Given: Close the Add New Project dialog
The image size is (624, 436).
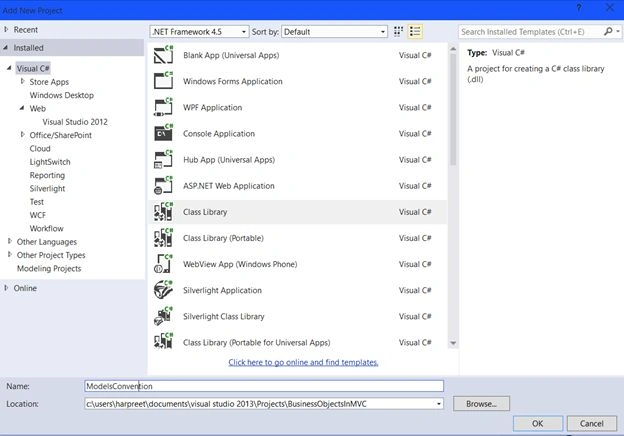Looking at the screenshot, I should (x=609, y=8).
